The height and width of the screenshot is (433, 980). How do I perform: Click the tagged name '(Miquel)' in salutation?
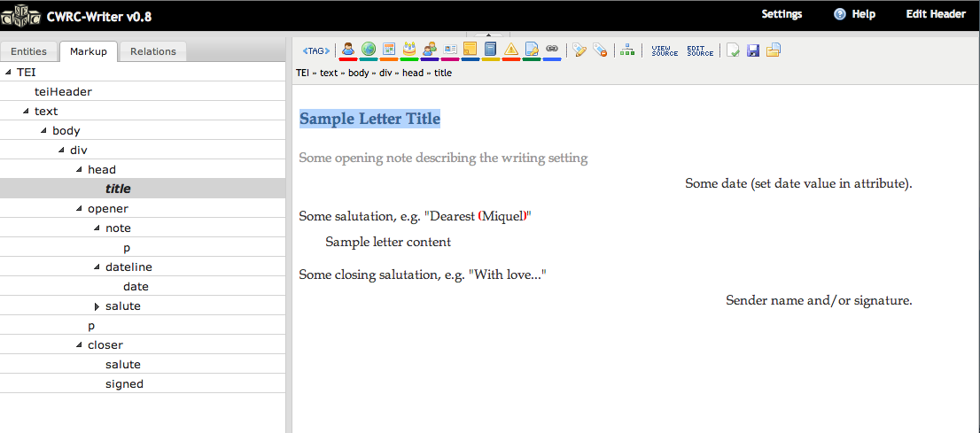504,216
